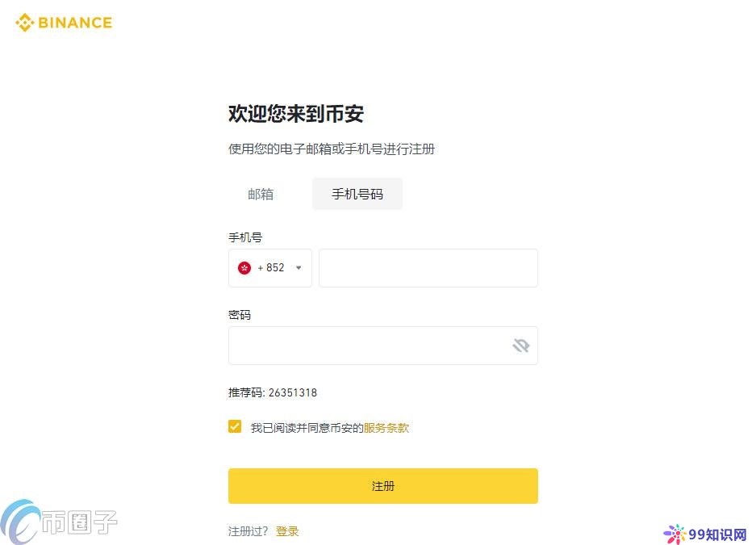
Task: Focus the 密码 password input field
Action: tap(367, 346)
